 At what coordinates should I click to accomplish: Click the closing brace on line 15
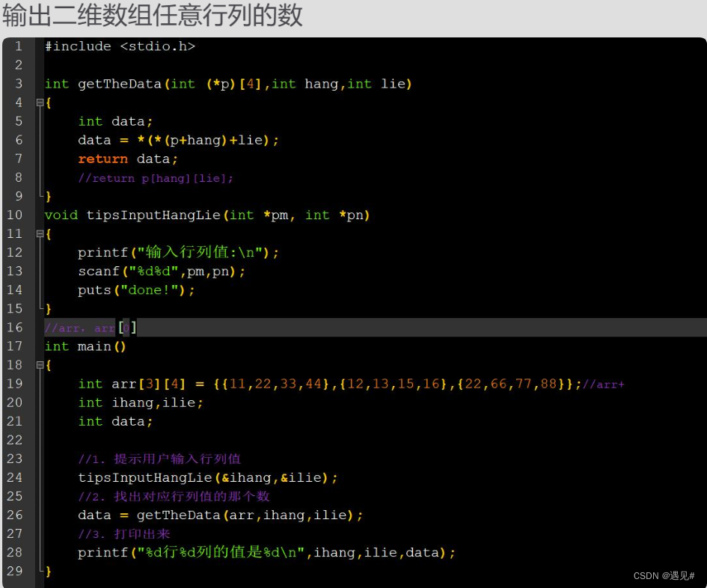48,309
